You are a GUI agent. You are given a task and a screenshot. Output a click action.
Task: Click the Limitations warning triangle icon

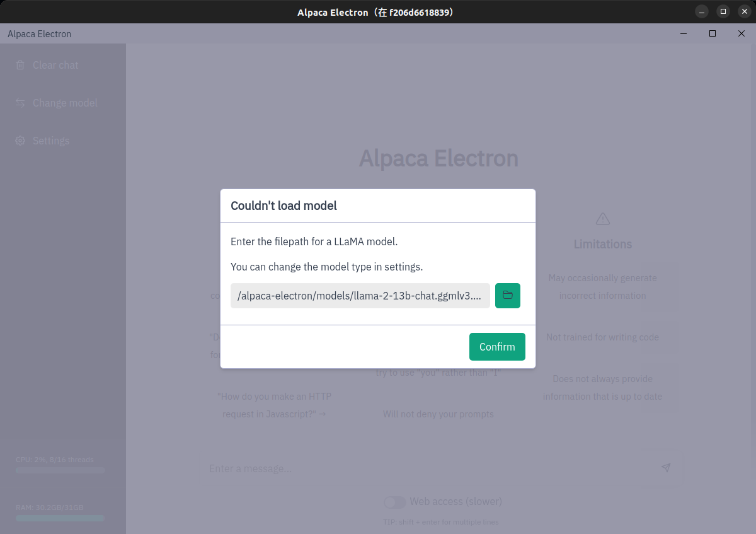602,218
